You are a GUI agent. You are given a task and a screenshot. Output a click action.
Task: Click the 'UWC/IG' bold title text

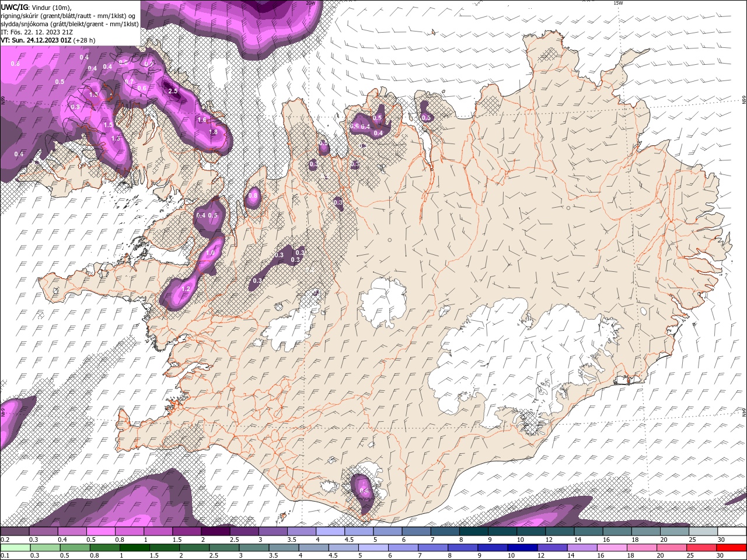click(x=13, y=6)
